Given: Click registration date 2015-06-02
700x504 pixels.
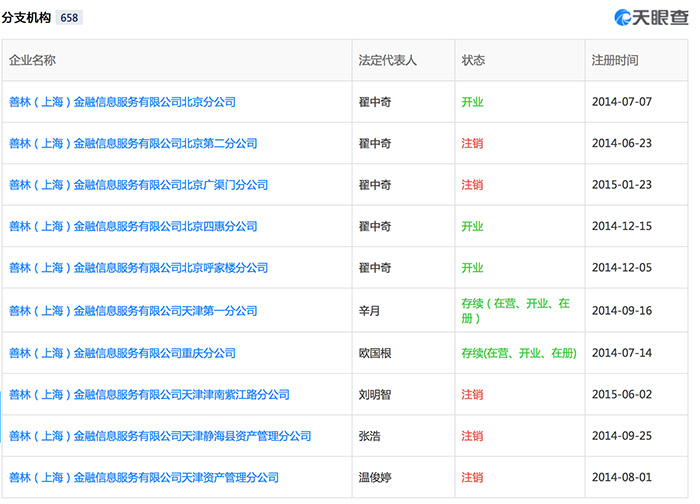Looking at the screenshot, I should coord(622,395).
